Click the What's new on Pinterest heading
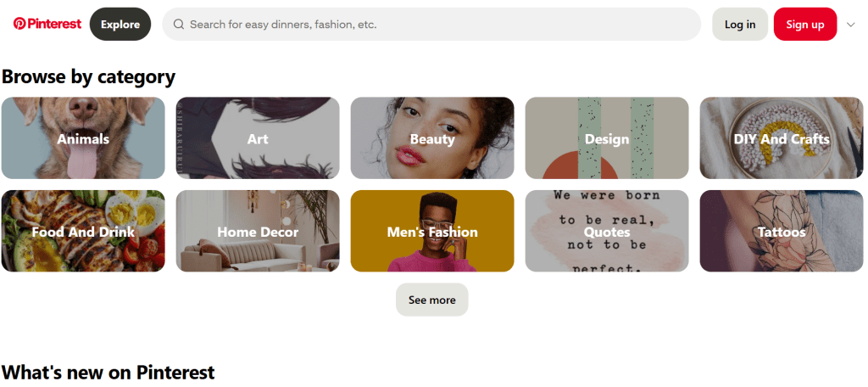 108,372
